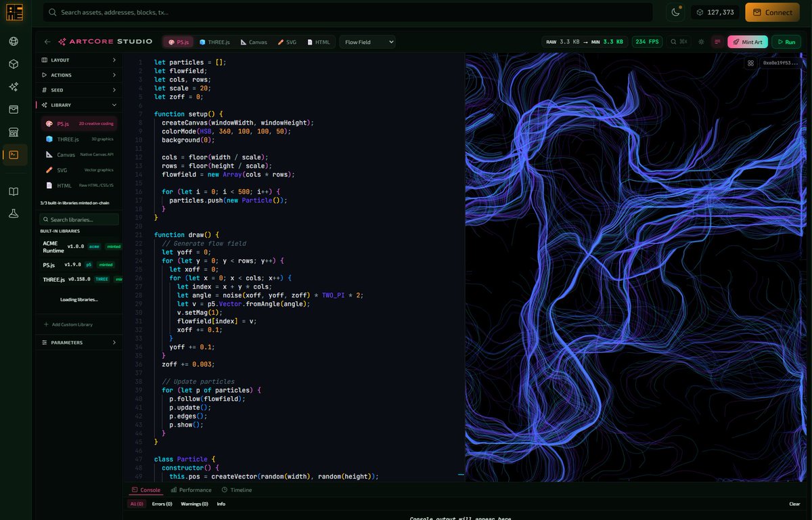
Task: Open the Console tab
Action: point(146,490)
